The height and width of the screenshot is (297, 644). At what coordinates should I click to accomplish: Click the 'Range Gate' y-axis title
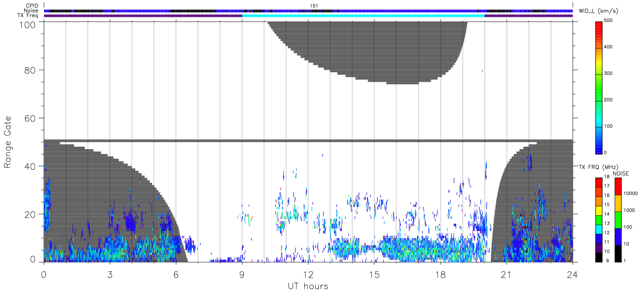coord(8,141)
